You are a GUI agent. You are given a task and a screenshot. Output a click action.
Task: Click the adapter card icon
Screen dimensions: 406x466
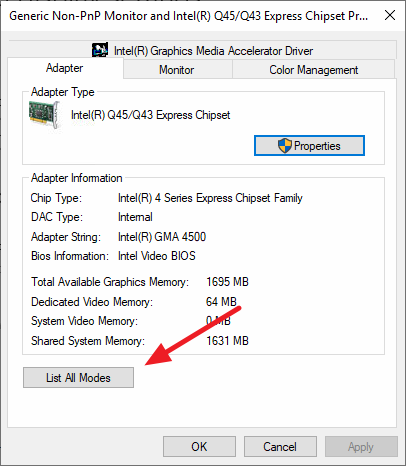(x=45, y=115)
